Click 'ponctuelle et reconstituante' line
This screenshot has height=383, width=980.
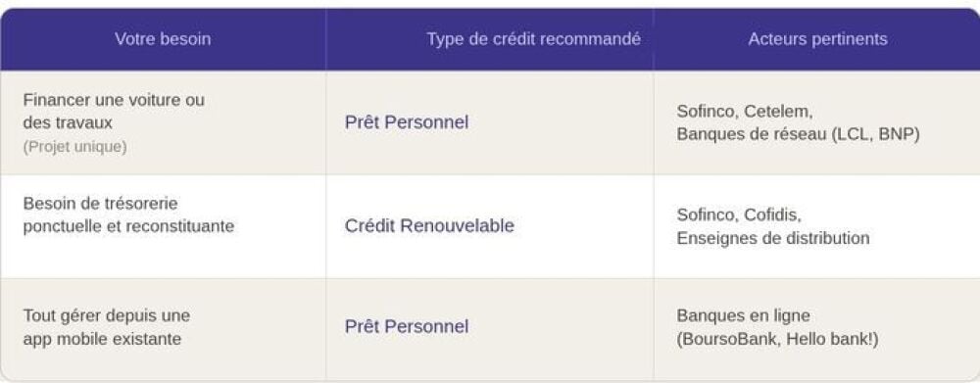pos(128,226)
